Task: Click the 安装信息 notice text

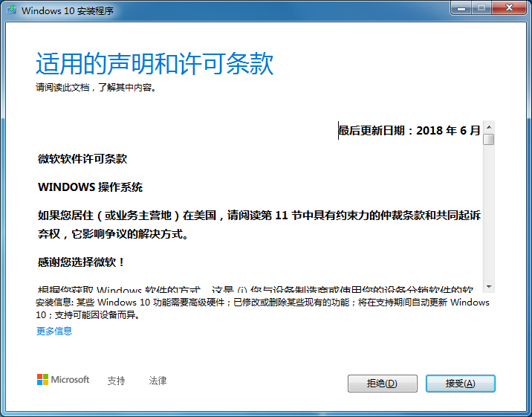Action: click(x=262, y=308)
